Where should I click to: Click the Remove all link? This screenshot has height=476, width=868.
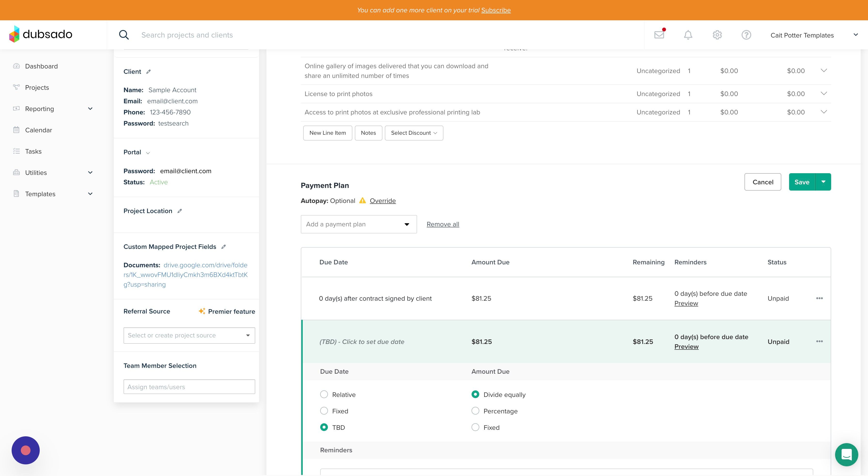point(443,224)
